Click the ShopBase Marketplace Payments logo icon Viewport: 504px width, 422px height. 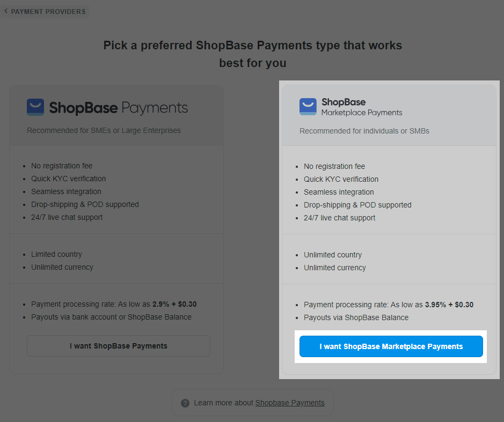(308, 107)
